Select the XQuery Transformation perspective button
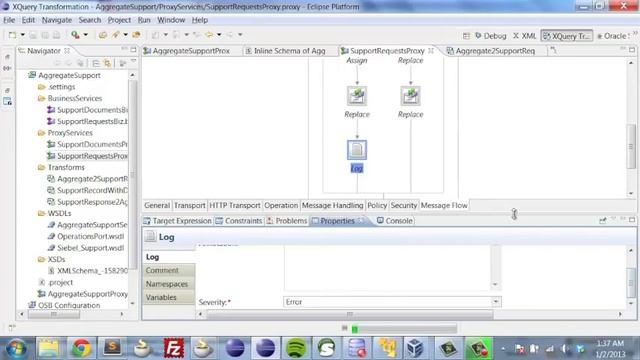Viewport: 640px width, 360px height. click(x=567, y=36)
